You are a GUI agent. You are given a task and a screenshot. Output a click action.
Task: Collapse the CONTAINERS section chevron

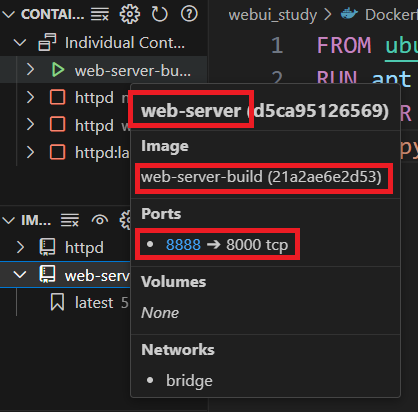point(9,14)
